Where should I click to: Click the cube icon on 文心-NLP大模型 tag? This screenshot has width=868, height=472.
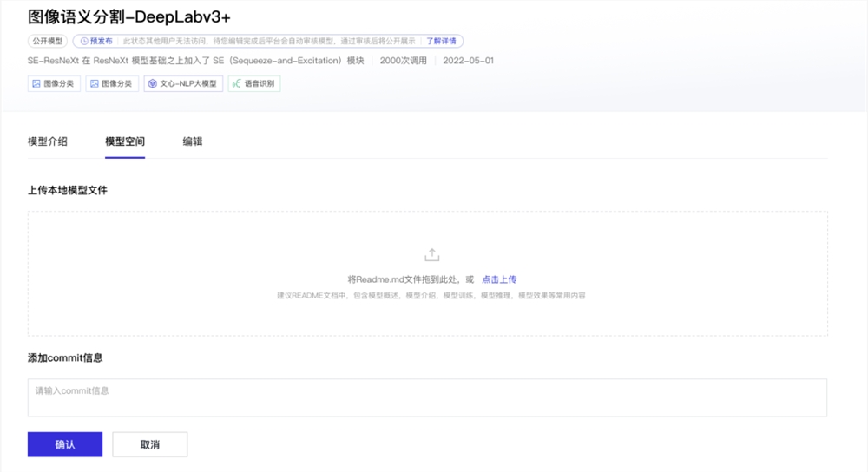[152, 84]
